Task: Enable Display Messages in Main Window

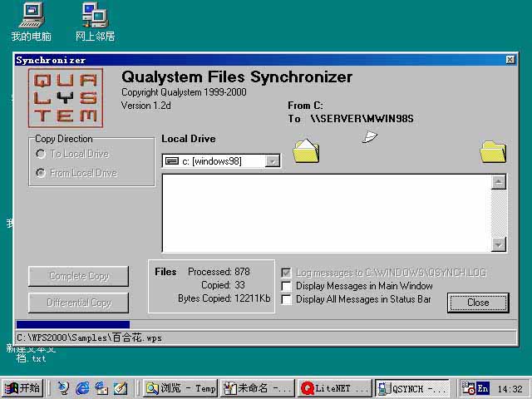Action: point(287,286)
